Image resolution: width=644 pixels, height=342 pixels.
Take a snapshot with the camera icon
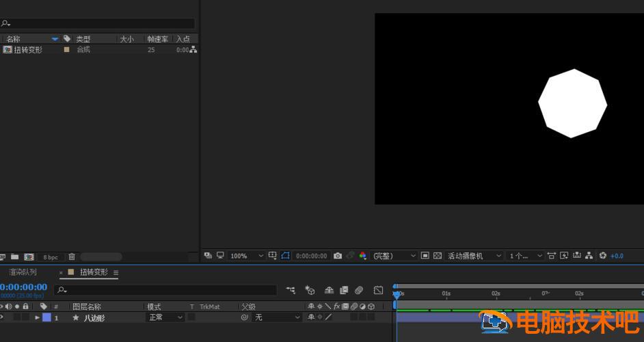338,256
